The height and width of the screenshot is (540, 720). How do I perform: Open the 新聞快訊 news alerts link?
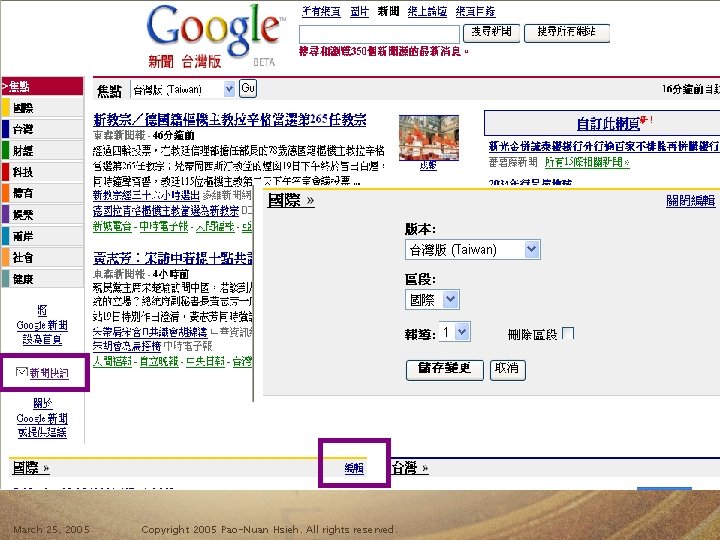point(49,373)
